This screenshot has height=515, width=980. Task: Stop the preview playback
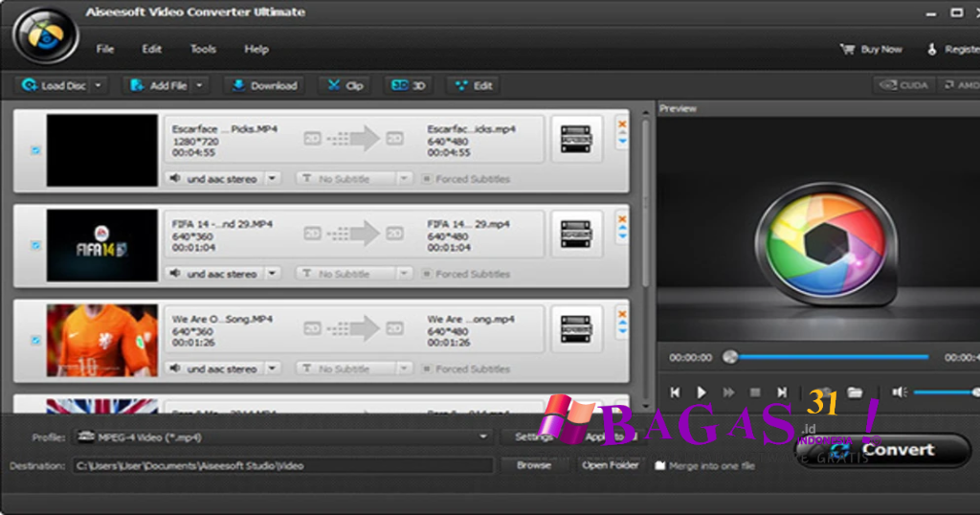pos(755,392)
